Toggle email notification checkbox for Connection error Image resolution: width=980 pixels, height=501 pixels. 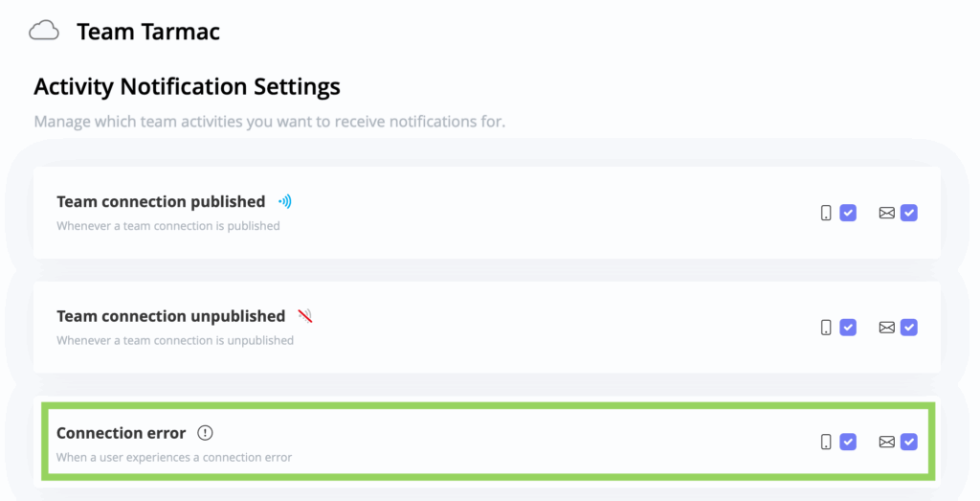pos(909,442)
